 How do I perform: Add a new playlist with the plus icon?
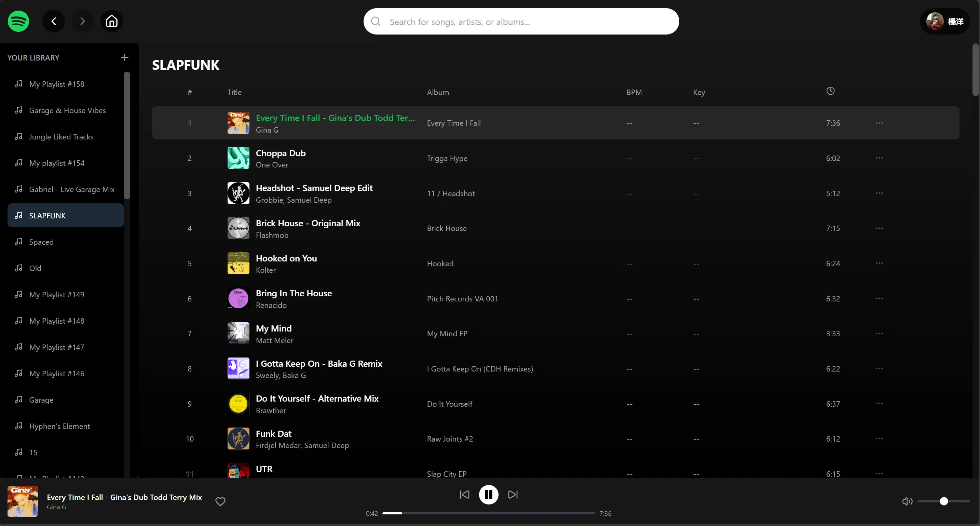(x=124, y=57)
